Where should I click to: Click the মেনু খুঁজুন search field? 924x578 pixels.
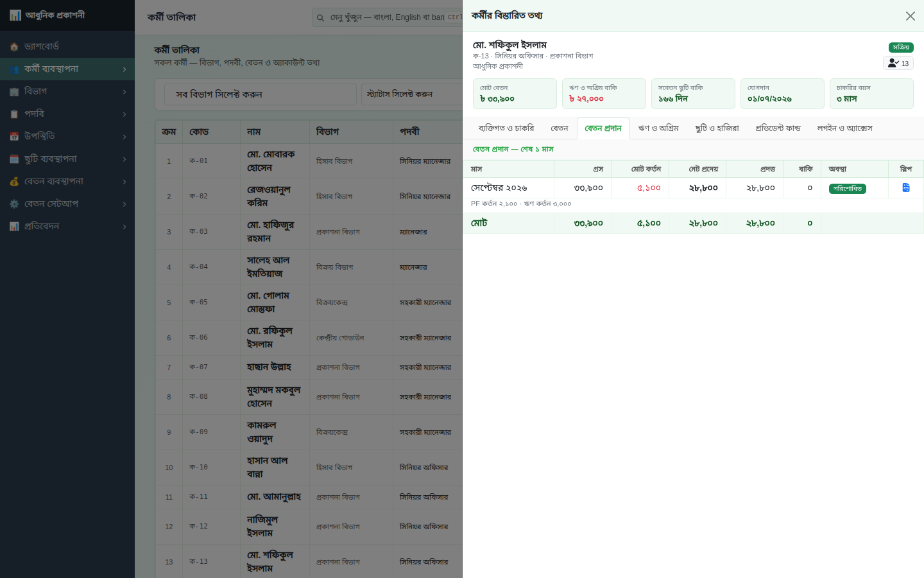[x=387, y=17]
